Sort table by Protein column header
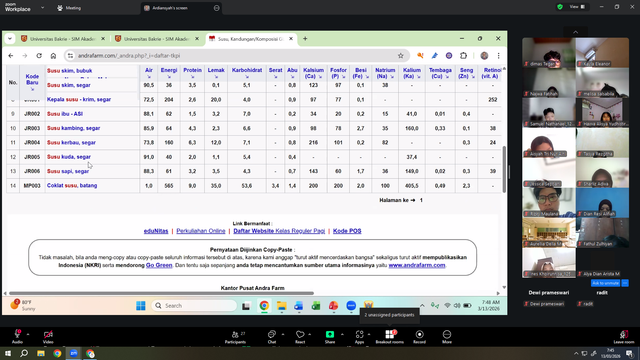The height and width of the screenshot is (360, 640). 192,73
